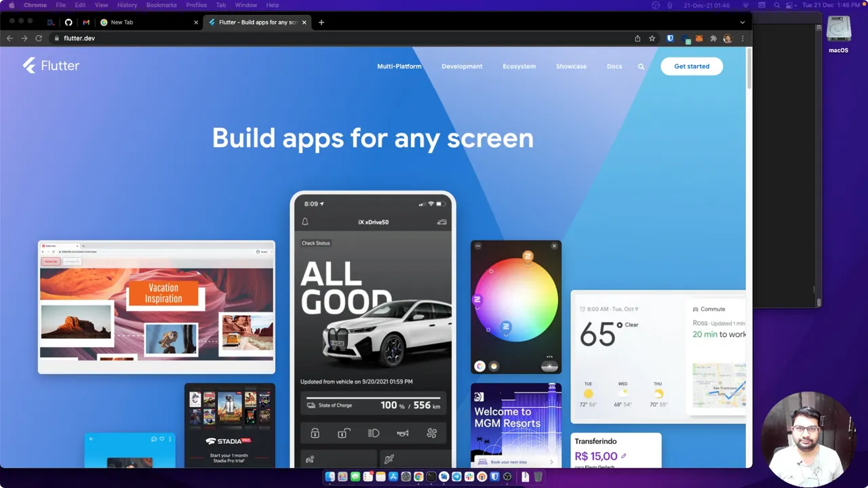The width and height of the screenshot is (868, 488).
Task: Open the pinned GitHub tab
Action: pos(68,22)
